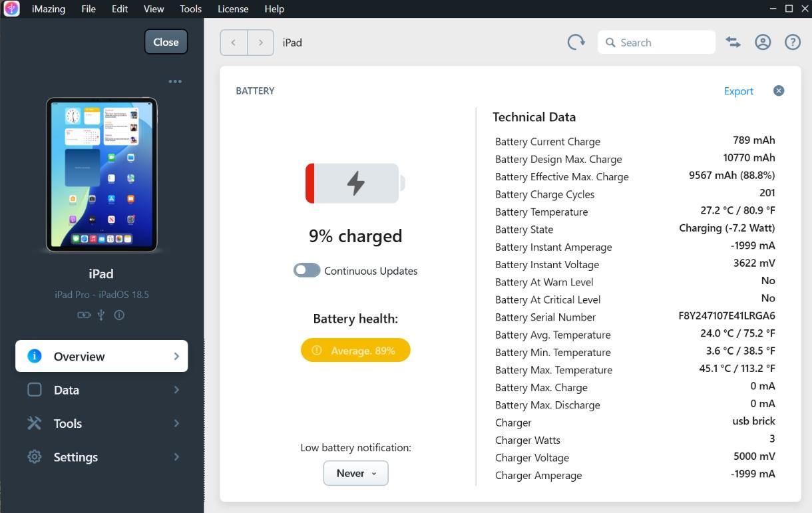Expand the Data sidebar section

point(102,390)
